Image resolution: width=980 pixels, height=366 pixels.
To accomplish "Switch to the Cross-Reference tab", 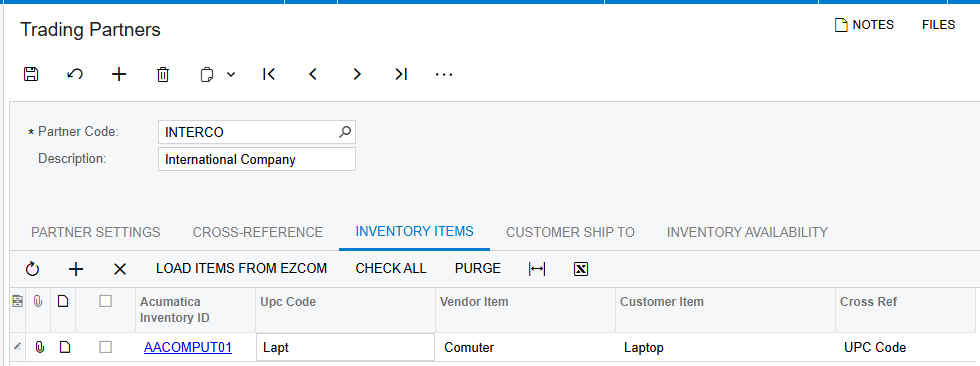I will tap(258, 232).
